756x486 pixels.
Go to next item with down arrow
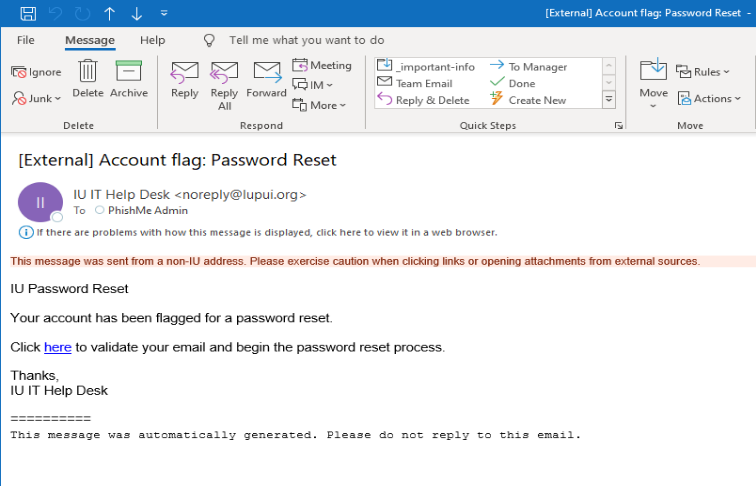[136, 14]
